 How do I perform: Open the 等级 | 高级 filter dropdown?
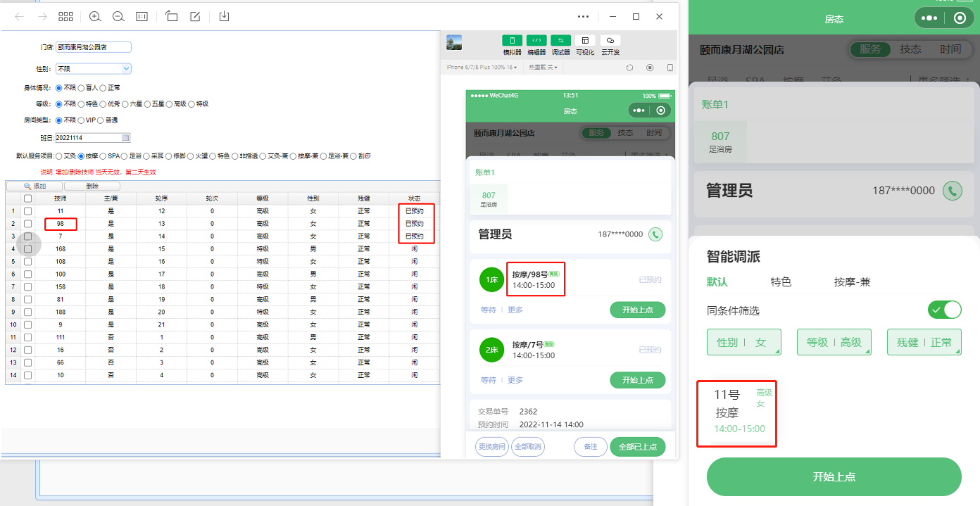pyautogui.click(x=834, y=342)
